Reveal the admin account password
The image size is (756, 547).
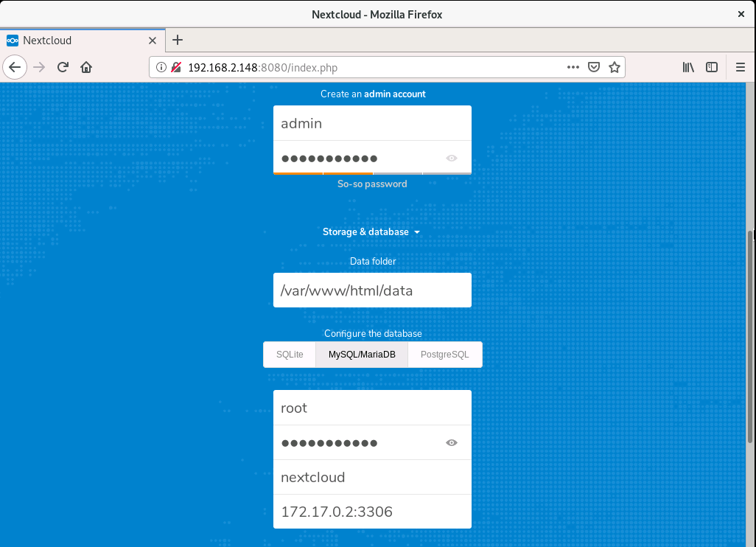[x=452, y=158]
